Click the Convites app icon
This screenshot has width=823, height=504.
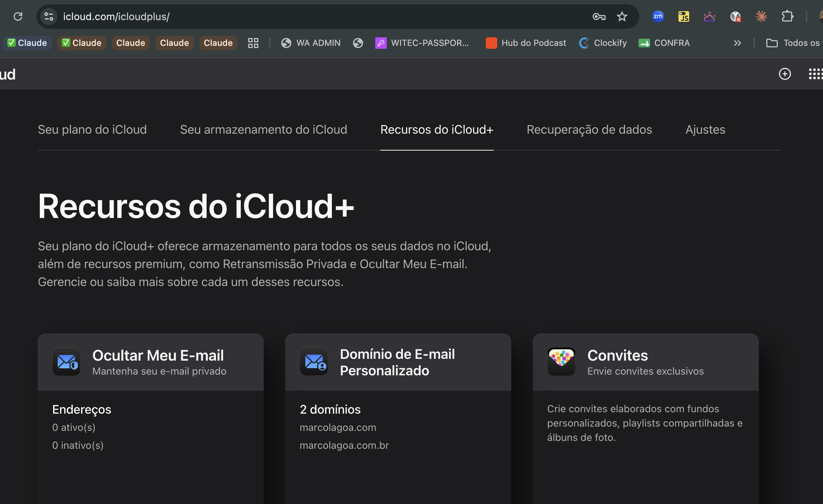(x=561, y=361)
